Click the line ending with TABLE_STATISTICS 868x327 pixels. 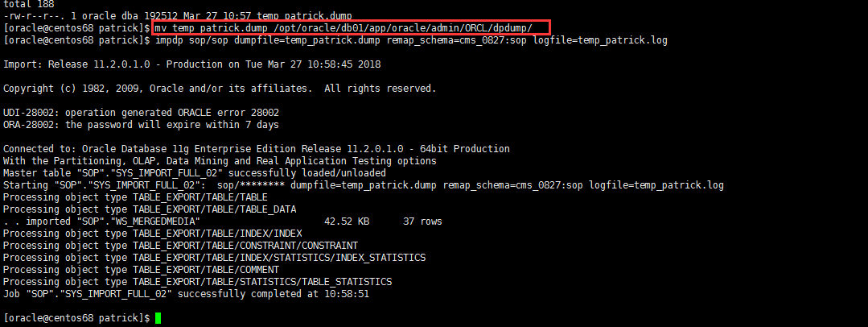click(x=197, y=282)
